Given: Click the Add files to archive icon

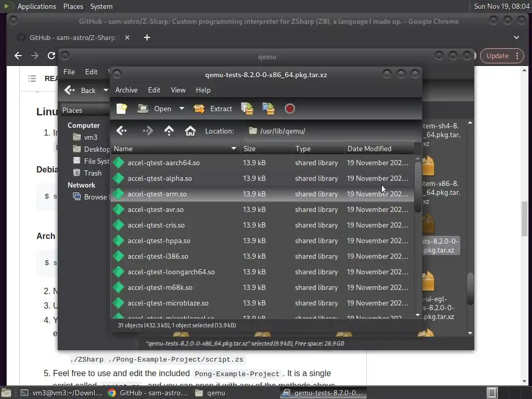Looking at the screenshot, I should 247,109.
